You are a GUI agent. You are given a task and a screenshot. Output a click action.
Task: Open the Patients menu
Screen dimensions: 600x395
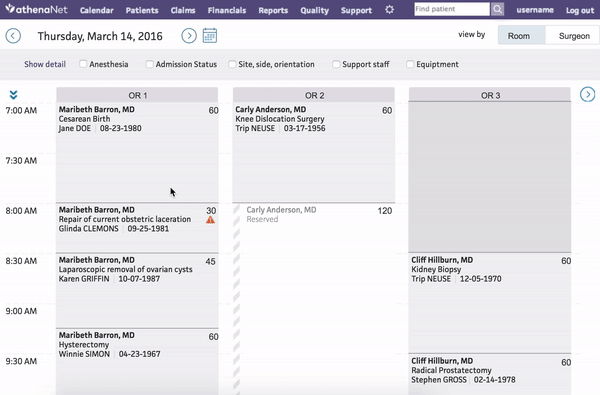coord(142,10)
